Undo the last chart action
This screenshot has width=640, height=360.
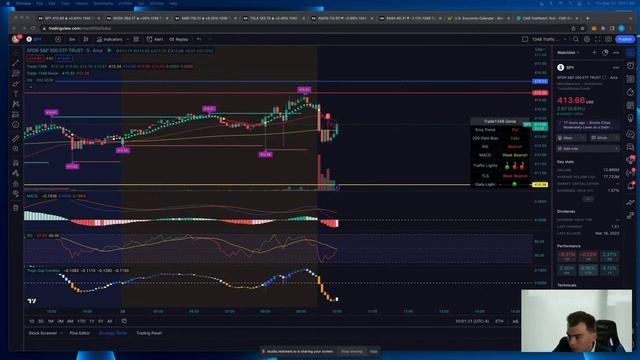click(x=199, y=39)
